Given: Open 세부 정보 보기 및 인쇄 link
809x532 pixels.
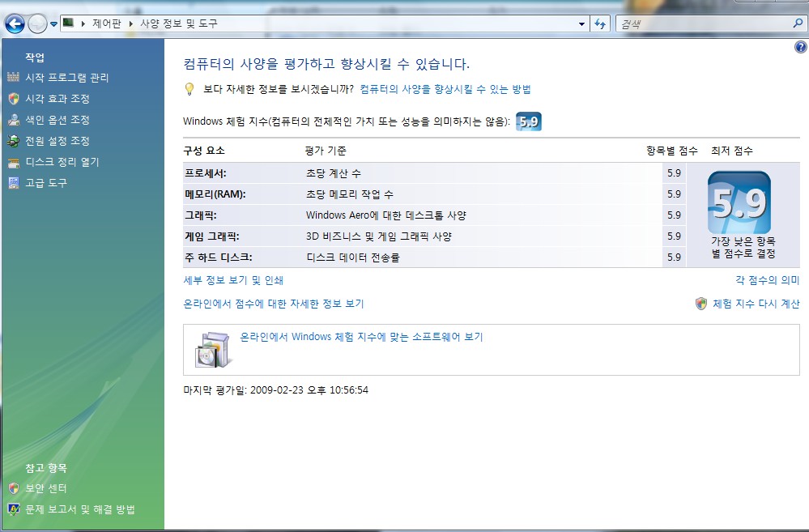Looking at the screenshot, I should click(234, 280).
